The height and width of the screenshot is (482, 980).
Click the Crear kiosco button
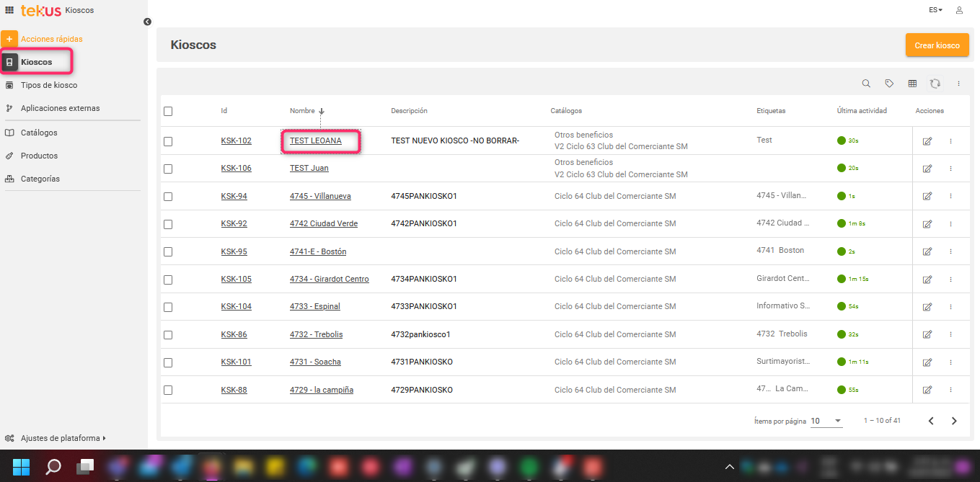pos(937,45)
